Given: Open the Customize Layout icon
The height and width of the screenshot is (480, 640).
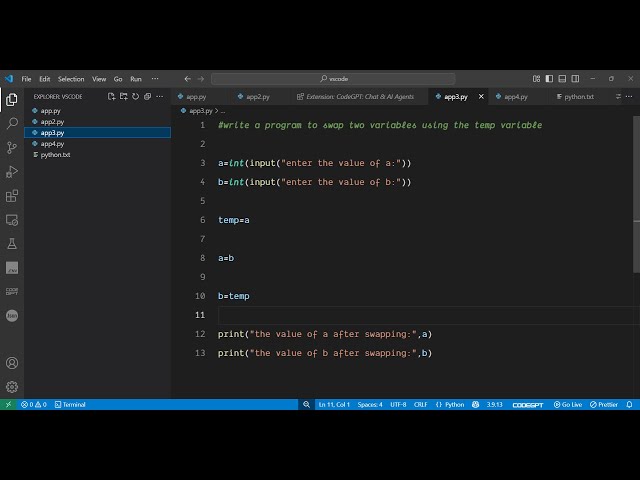Looking at the screenshot, I should [536, 79].
